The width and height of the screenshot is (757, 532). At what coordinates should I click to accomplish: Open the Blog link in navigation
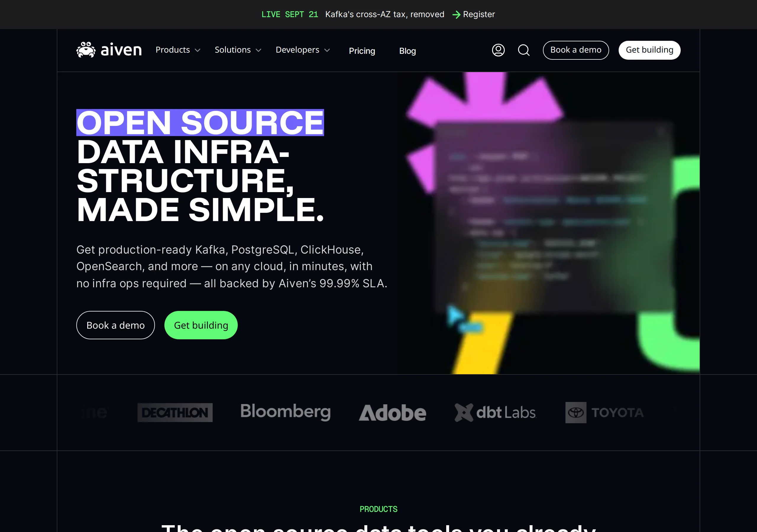[407, 51]
